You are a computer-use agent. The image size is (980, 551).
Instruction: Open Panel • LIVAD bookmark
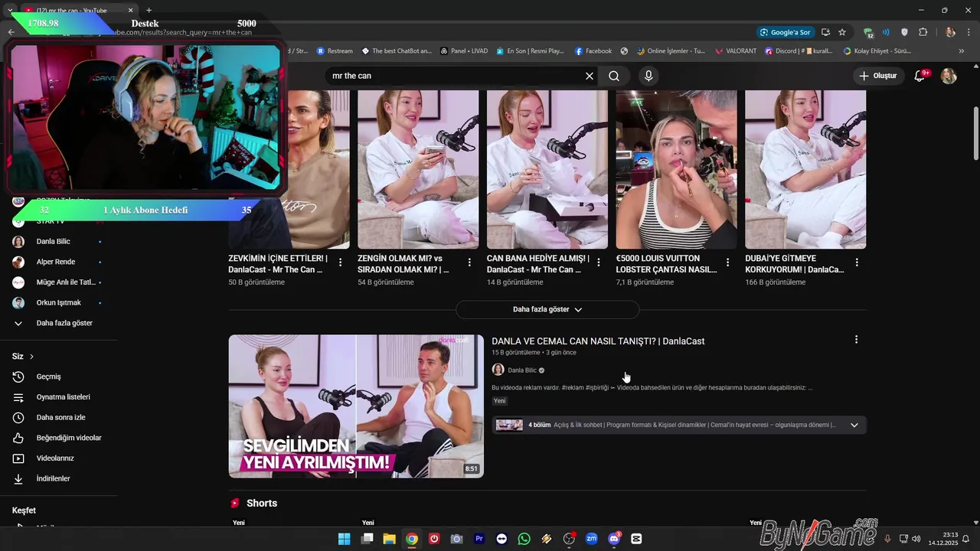464,51
